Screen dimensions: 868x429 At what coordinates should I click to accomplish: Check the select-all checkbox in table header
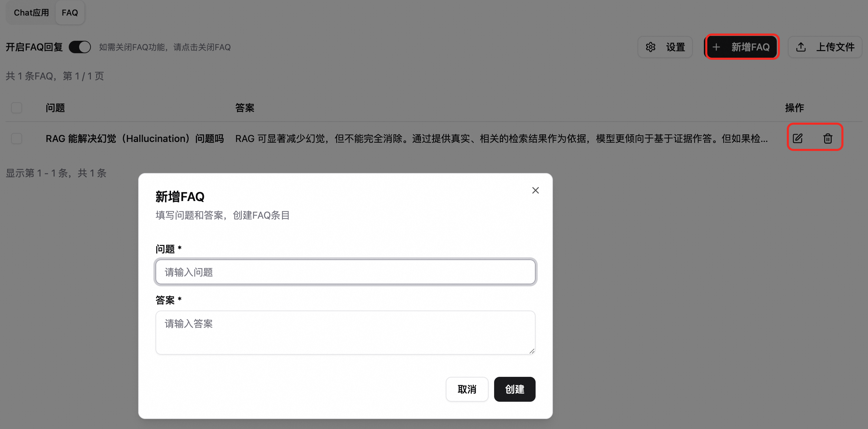click(x=17, y=108)
